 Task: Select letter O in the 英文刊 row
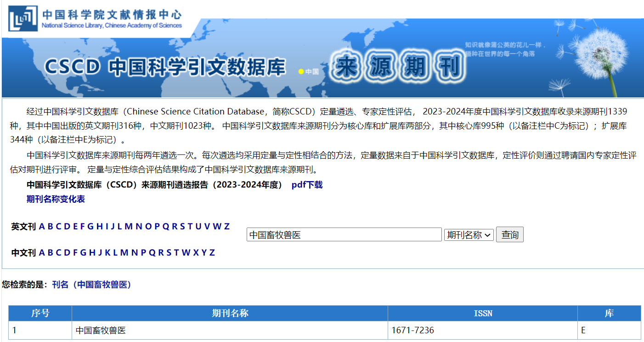pyautogui.click(x=148, y=227)
